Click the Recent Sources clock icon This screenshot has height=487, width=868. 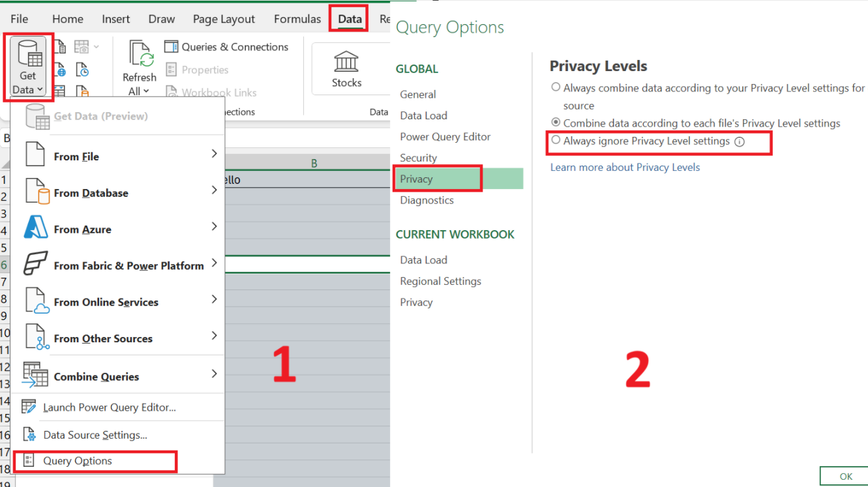tap(82, 70)
